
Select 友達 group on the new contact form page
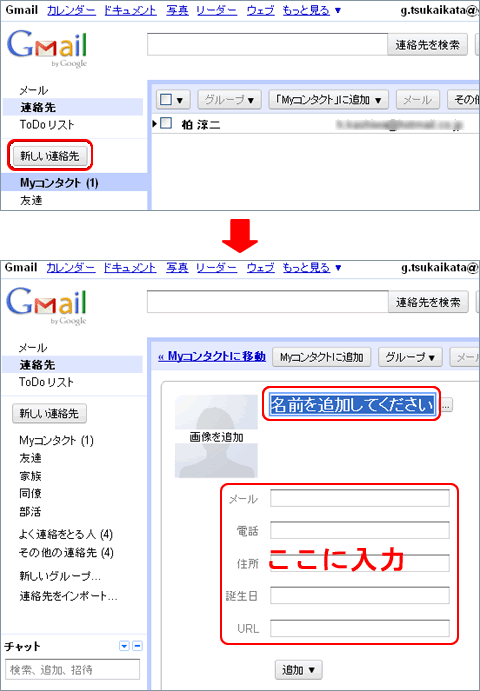pos(30,458)
